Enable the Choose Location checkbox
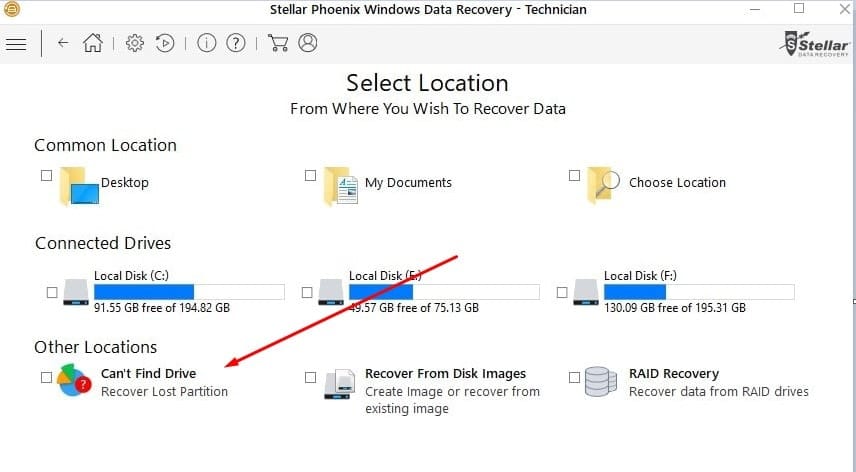Screen dimensions: 856x472 coord(574,175)
